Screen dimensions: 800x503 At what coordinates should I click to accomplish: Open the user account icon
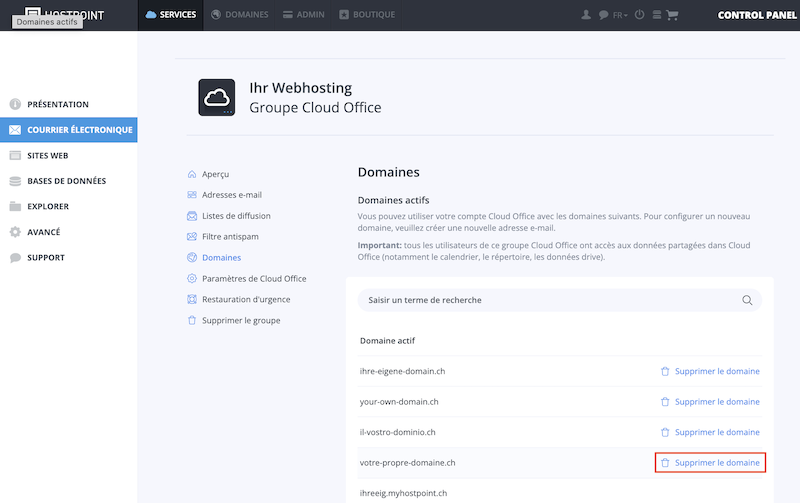click(x=586, y=15)
